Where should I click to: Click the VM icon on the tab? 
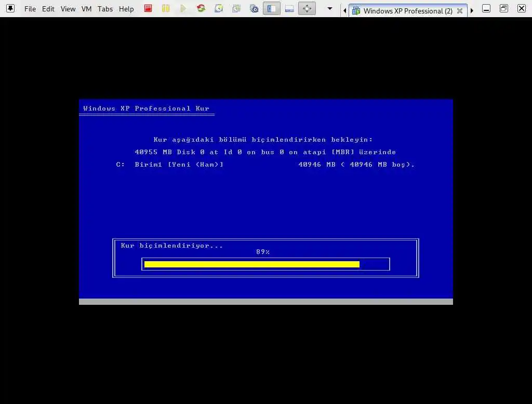click(356, 11)
